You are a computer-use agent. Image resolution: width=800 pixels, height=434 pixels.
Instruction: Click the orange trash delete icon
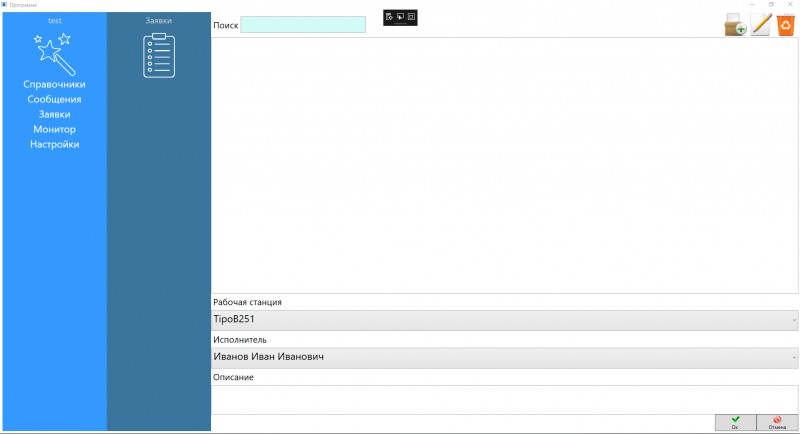[x=786, y=25]
